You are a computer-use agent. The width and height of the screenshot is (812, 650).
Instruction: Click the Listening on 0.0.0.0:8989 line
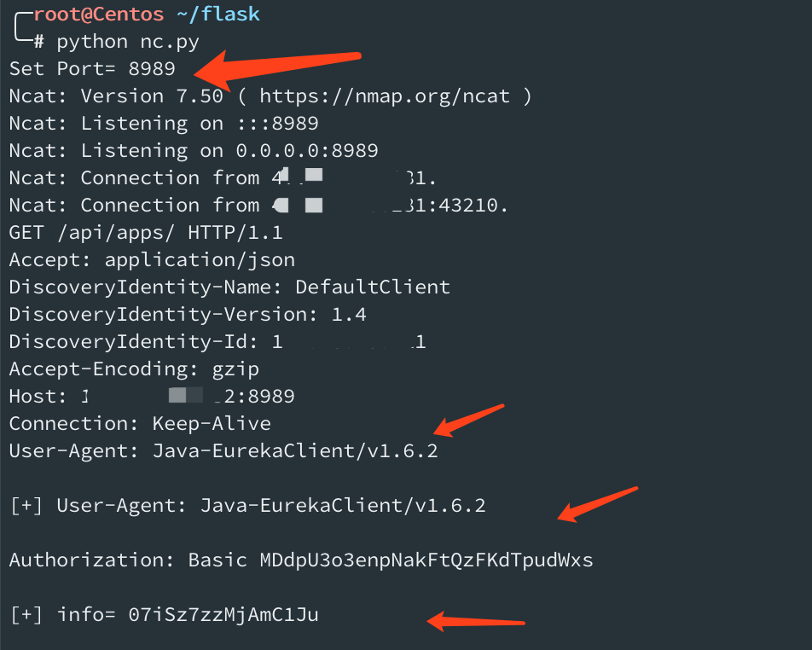pos(194,151)
